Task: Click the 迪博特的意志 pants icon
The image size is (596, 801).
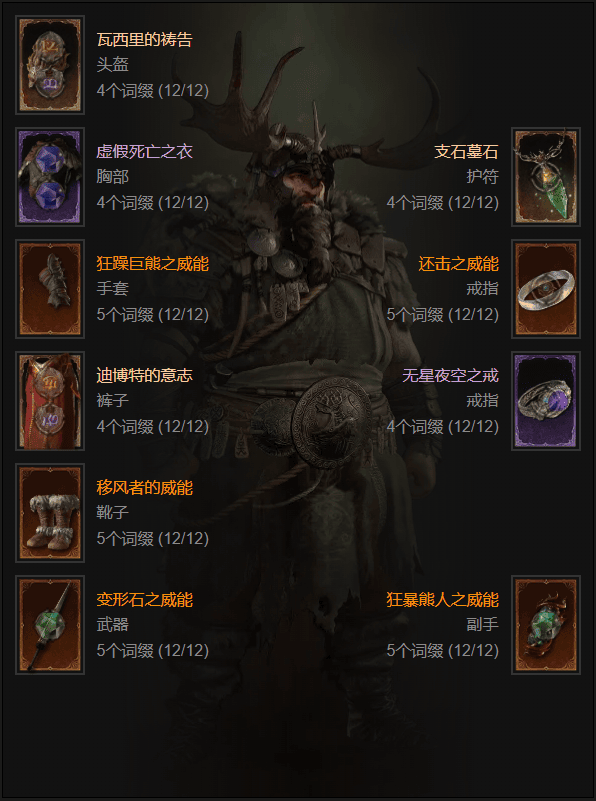Action: click(50, 401)
